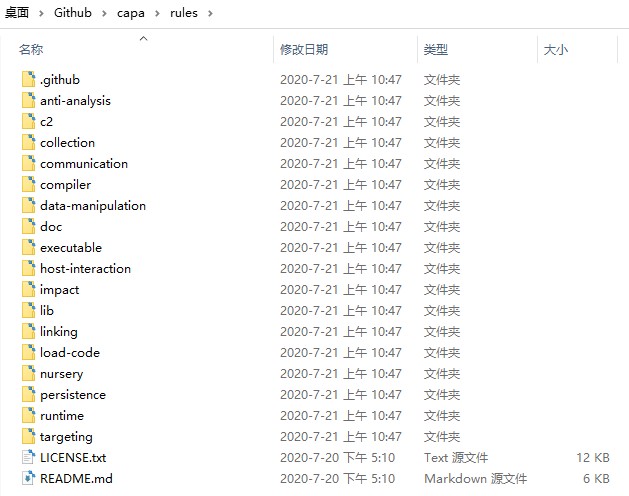
Task: Click the nursery folder name
Action: click(62, 374)
